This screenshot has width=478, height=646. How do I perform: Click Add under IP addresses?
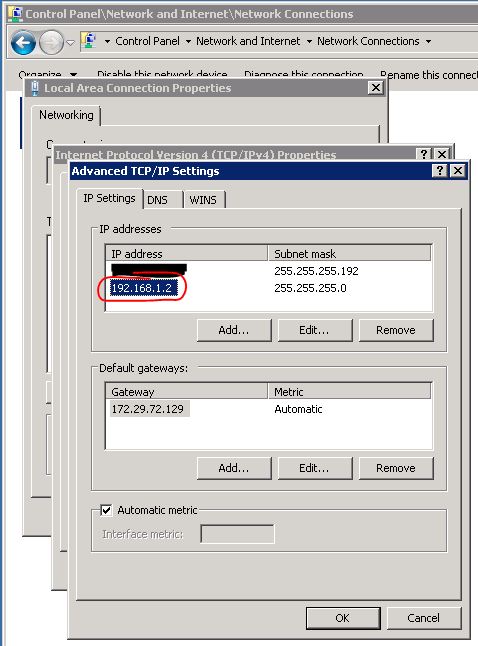(234, 330)
